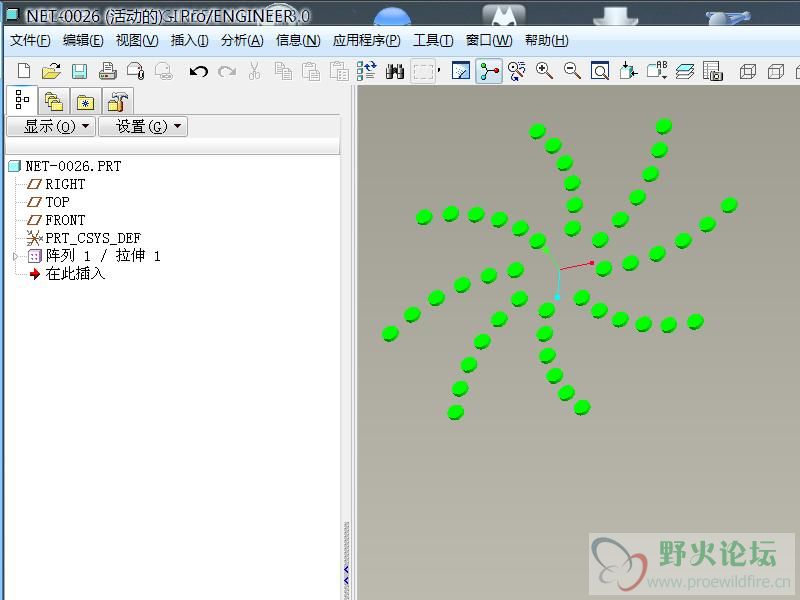This screenshot has width=800, height=600.
Task: Switch to the Model Tree tab
Action: tap(22, 100)
